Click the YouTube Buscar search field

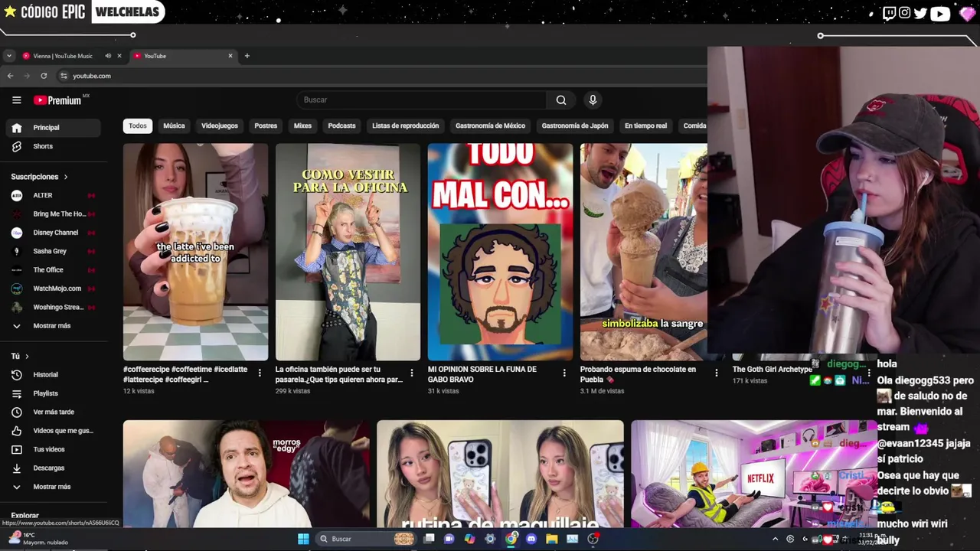[x=422, y=100]
